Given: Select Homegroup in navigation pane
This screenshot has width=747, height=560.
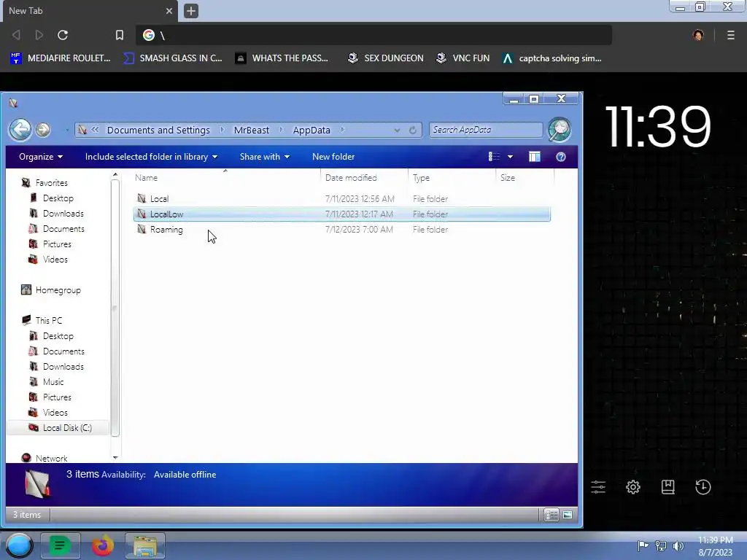Looking at the screenshot, I should tap(58, 290).
